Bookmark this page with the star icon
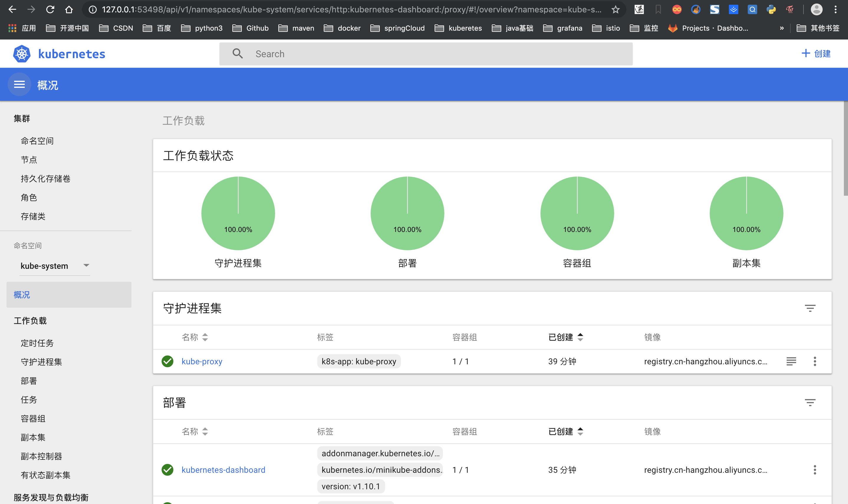Image resolution: width=848 pixels, height=504 pixels. [x=616, y=9]
